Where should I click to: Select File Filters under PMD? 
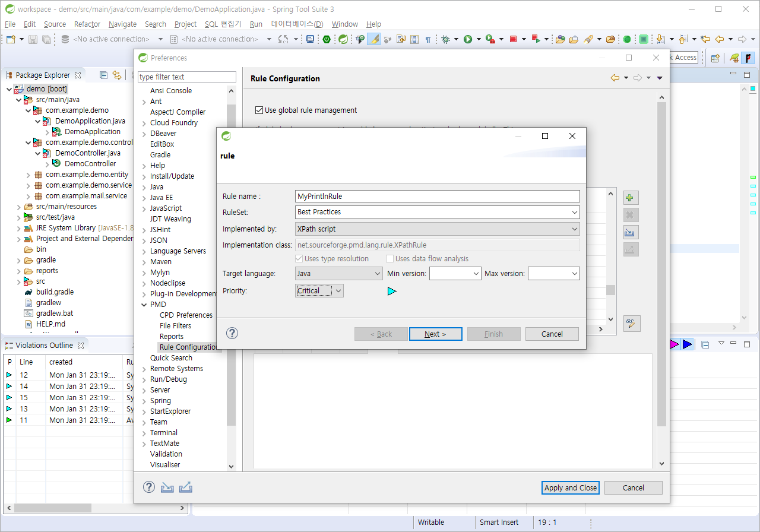pyautogui.click(x=175, y=326)
